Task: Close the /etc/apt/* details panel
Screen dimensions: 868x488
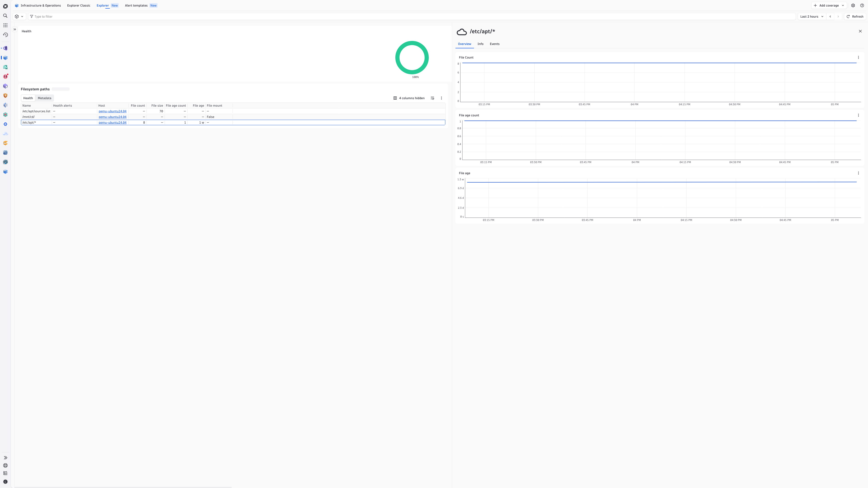Action: (x=860, y=31)
